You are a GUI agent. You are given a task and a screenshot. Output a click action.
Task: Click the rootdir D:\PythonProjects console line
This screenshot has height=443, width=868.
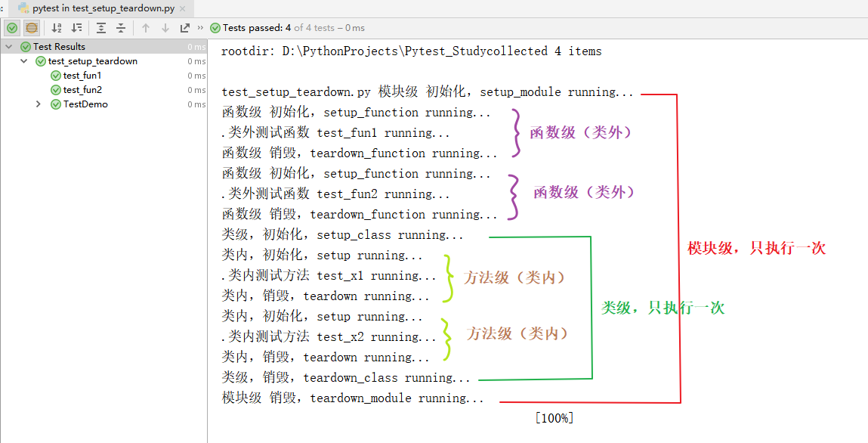pyautogui.click(x=411, y=51)
